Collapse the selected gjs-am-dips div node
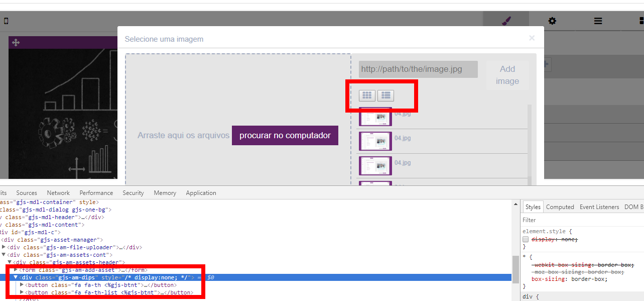The width and height of the screenshot is (644, 301). (16, 277)
